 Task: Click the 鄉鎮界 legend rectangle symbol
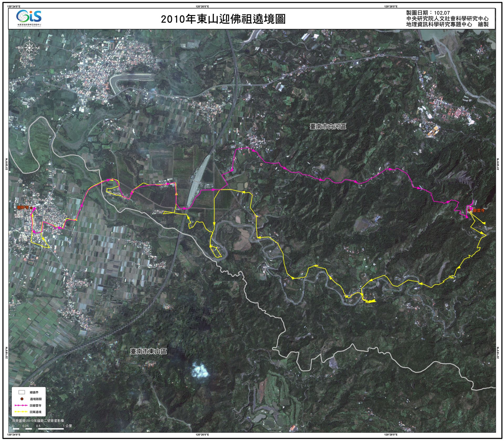tap(22, 392)
